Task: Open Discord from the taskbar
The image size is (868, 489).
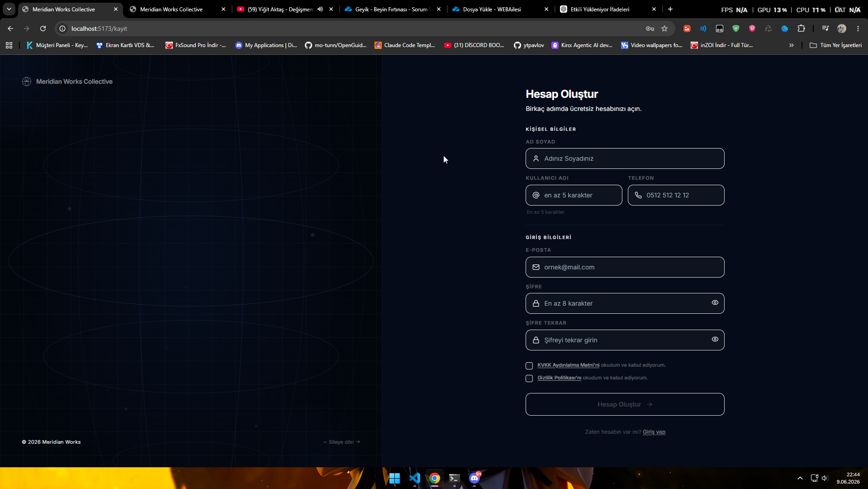Action: (x=474, y=478)
